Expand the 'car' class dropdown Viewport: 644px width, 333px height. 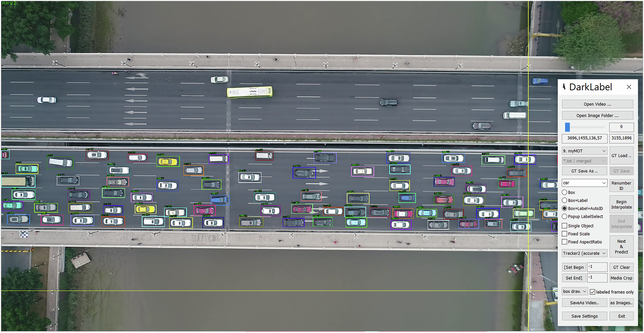(x=585, y=183)
